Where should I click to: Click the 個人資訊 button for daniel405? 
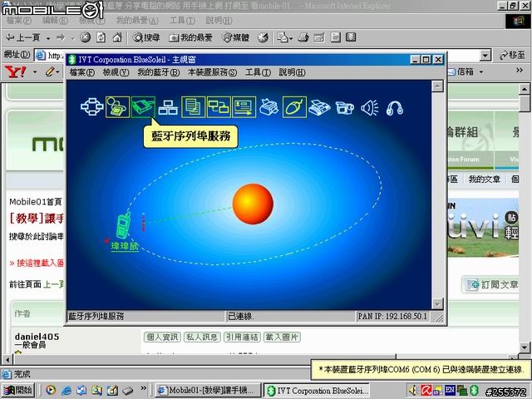click(x=162, y=337)
